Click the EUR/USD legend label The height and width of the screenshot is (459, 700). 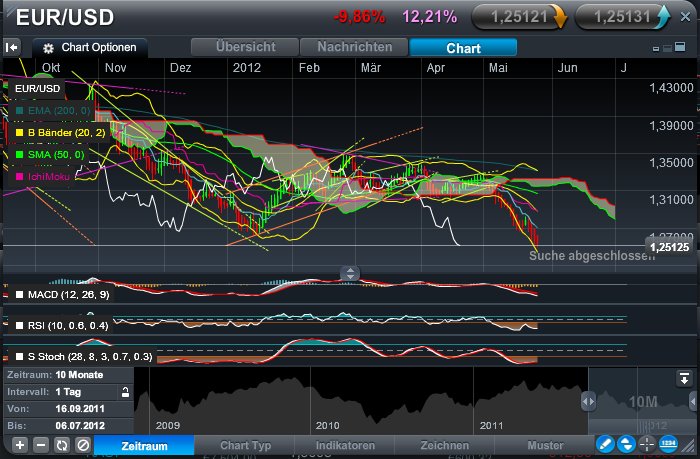38,88
